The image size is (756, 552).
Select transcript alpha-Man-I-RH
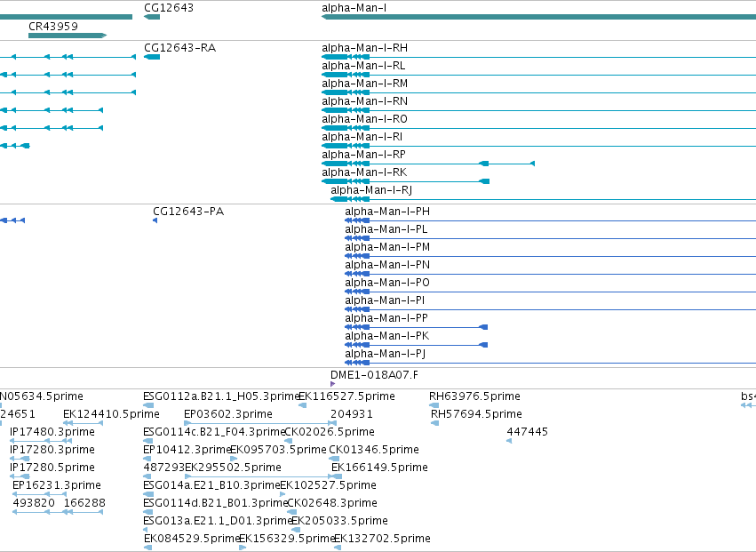tap(364, 48)
